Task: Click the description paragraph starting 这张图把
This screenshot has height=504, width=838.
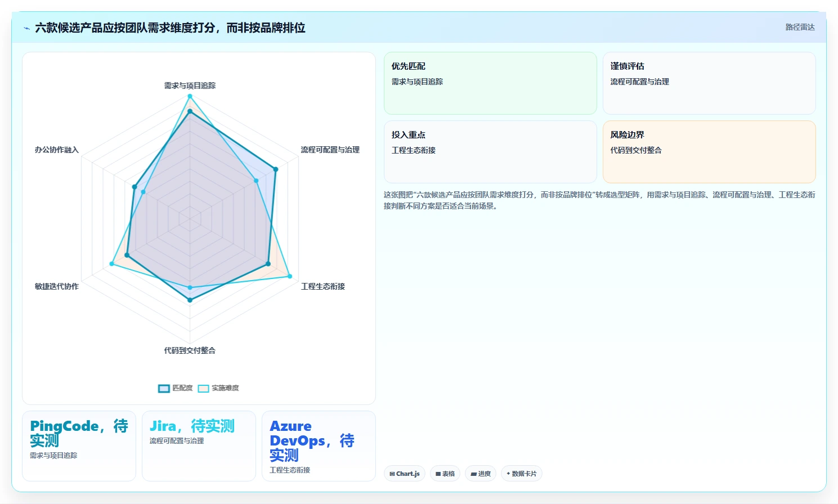Action: [x=599, y=200]
